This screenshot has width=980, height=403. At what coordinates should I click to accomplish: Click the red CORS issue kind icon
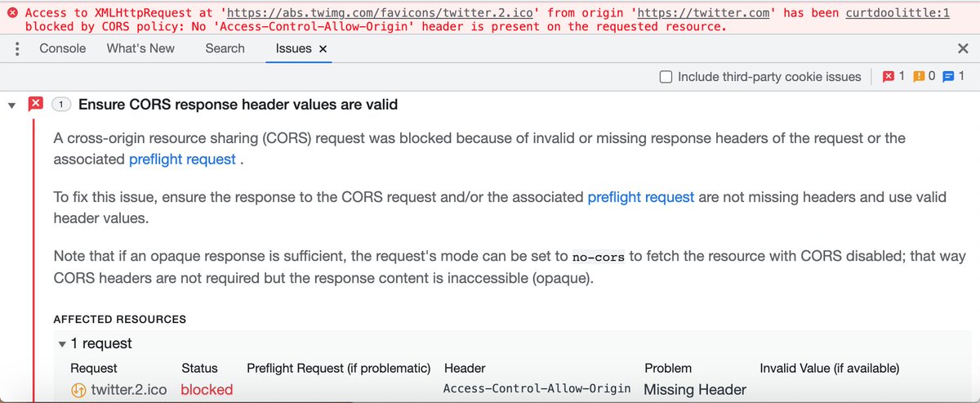(x=36, y=105)
